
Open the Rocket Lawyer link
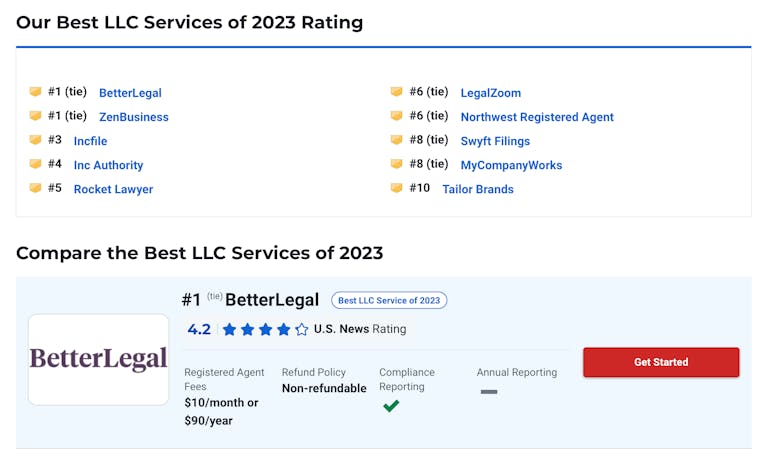(x=113, y=189)
